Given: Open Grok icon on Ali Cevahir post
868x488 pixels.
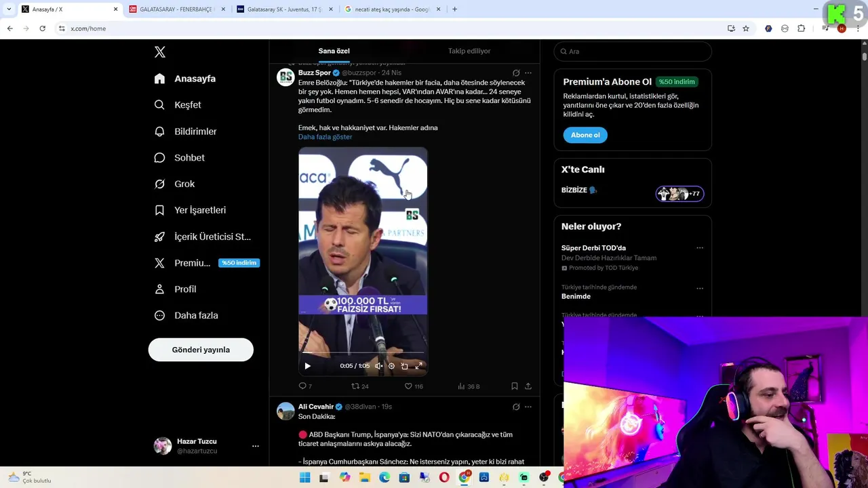Looking at the screenshot, I should tap(516, 407).
